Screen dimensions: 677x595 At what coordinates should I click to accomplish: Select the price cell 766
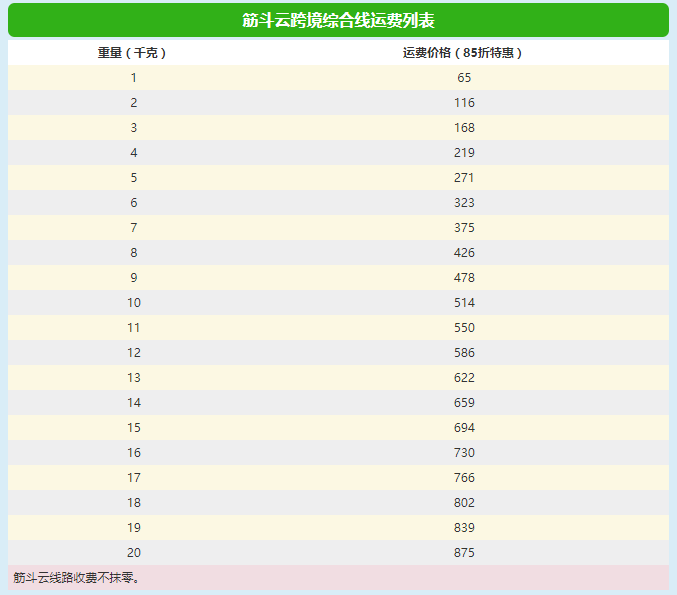[x=464, y=478]
